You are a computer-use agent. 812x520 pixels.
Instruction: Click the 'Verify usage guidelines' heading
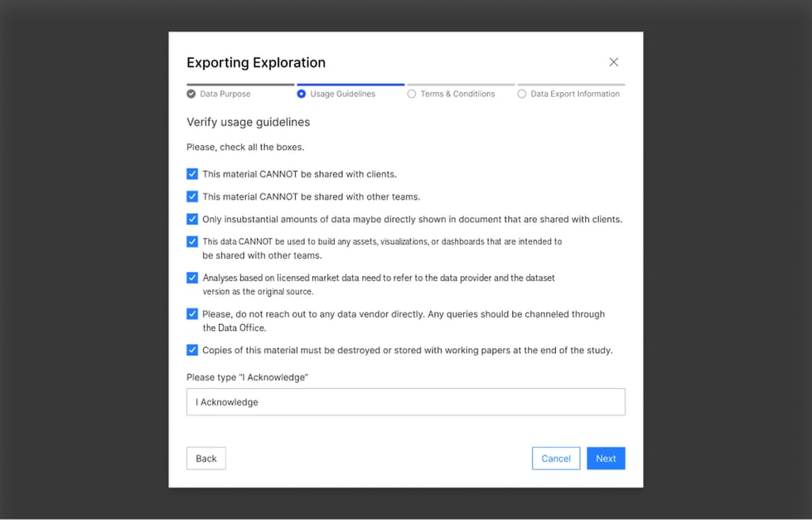248,123
